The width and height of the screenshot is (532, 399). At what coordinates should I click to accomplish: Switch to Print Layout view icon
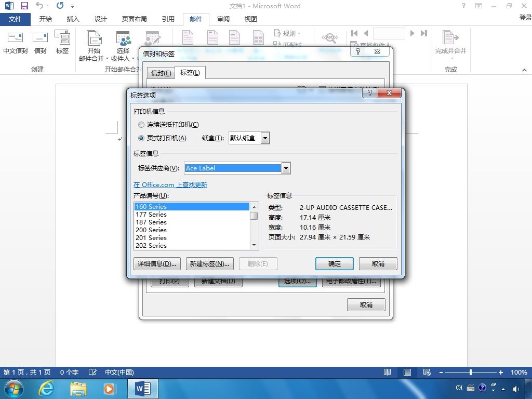coord(407,372)
